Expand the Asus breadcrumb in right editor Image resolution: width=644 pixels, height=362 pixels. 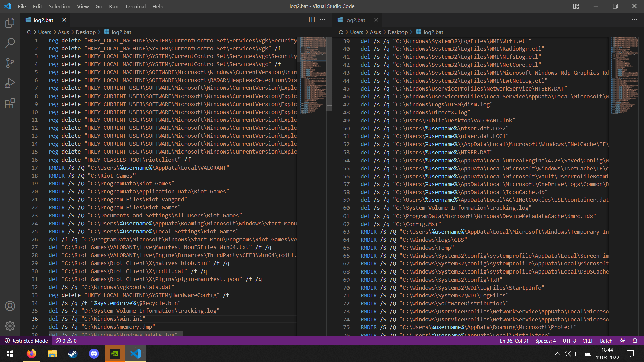click(x=375, y=32)
